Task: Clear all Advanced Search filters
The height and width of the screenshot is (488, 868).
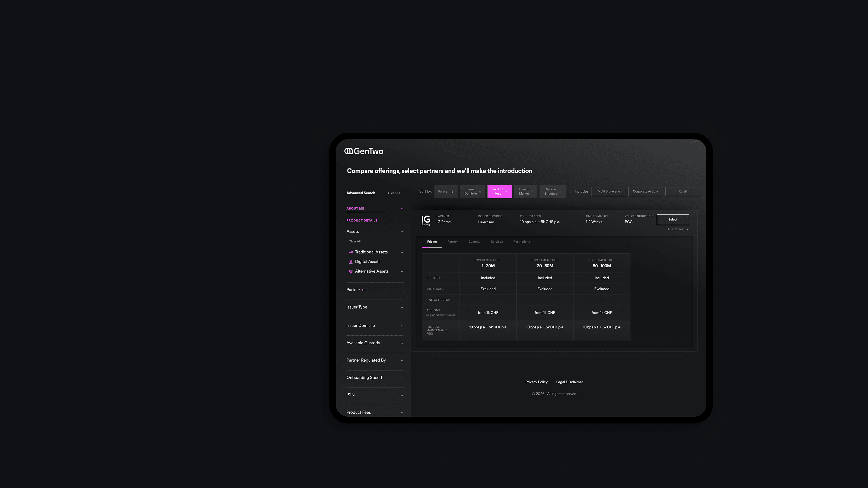Action: click(x=394, y=193)
